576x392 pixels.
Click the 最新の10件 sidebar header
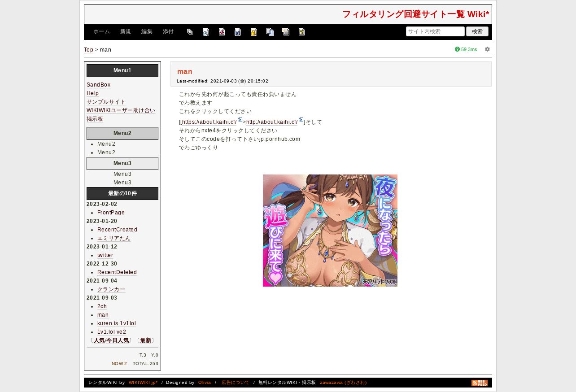point(122,193)
